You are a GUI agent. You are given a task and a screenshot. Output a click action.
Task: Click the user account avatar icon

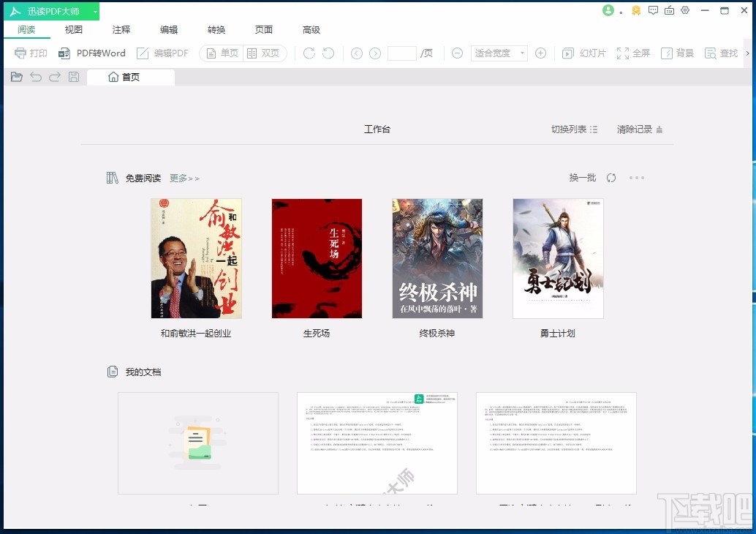(608, 10)
